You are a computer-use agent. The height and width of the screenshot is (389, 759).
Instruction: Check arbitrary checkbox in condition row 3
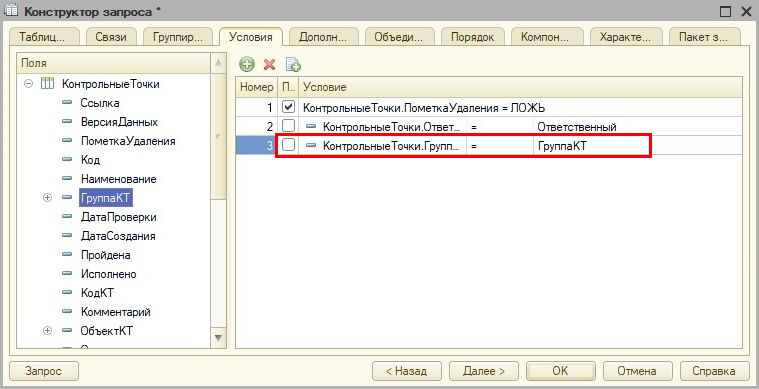point(288,145)
